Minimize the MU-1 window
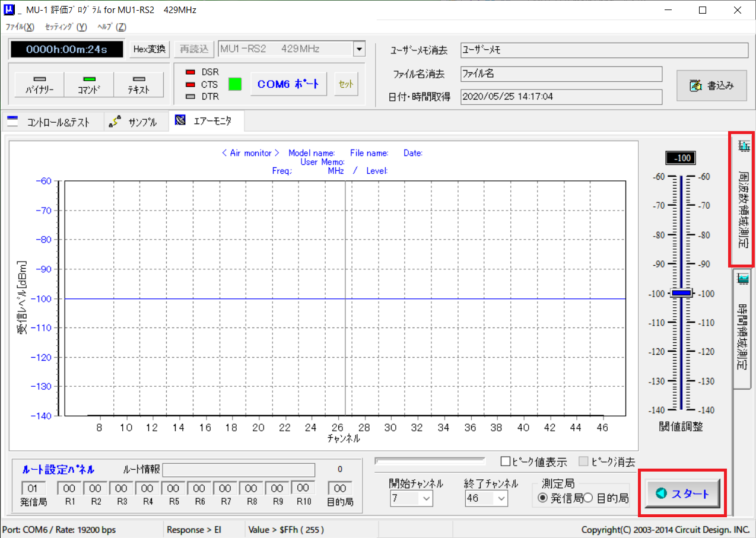Image resolution: width=756 pixels, height=538 pixels. 669,10
